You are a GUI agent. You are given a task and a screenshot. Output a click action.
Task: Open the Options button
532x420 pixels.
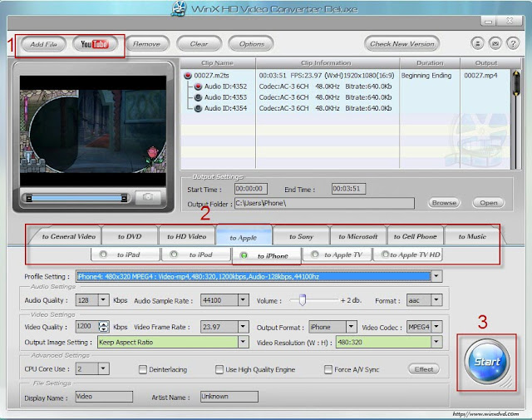pos(251,44)
